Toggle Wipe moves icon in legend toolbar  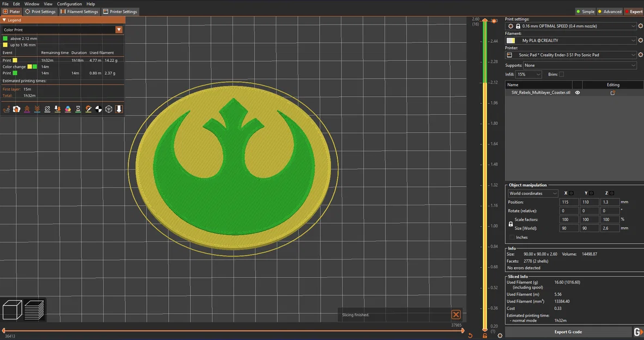pos(16,109)
